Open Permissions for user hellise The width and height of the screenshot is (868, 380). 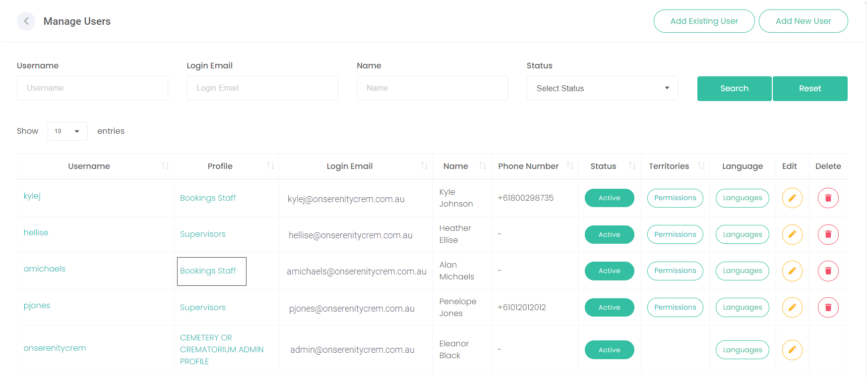pos(675,234)
